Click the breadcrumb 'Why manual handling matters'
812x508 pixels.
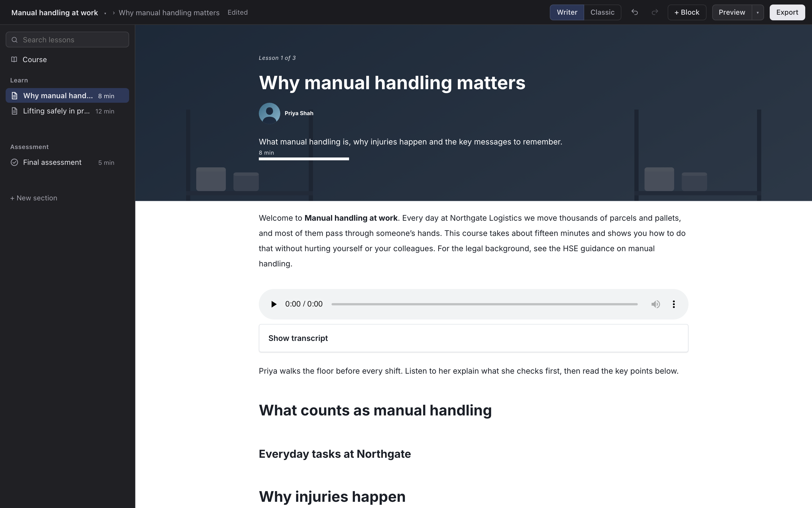coord(169,13)
